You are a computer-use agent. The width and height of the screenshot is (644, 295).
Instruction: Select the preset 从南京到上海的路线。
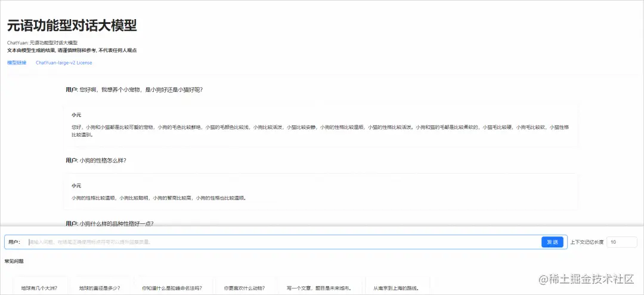tap(397, 288)
